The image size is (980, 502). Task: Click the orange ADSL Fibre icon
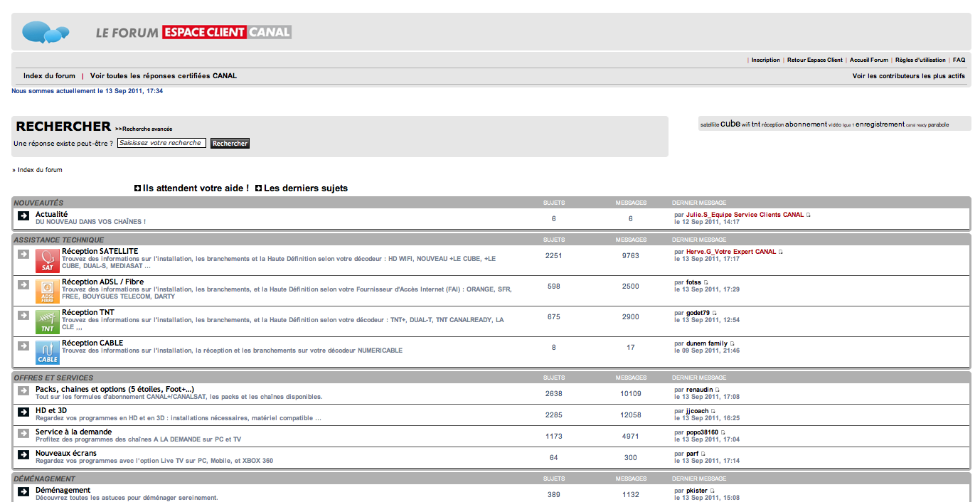coord(48,291)
